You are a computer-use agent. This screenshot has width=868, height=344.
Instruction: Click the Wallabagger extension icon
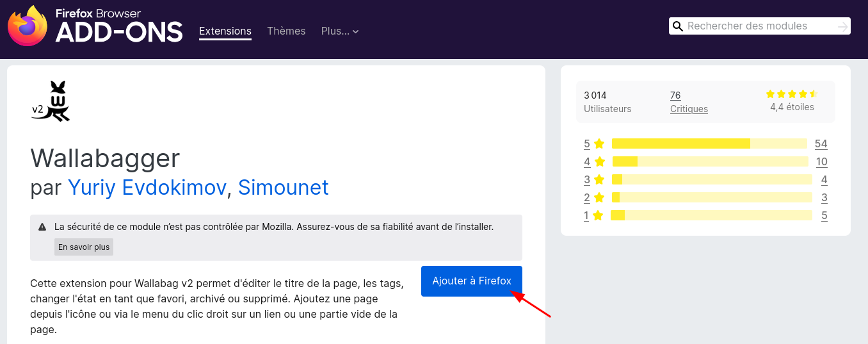pos(51,101)
